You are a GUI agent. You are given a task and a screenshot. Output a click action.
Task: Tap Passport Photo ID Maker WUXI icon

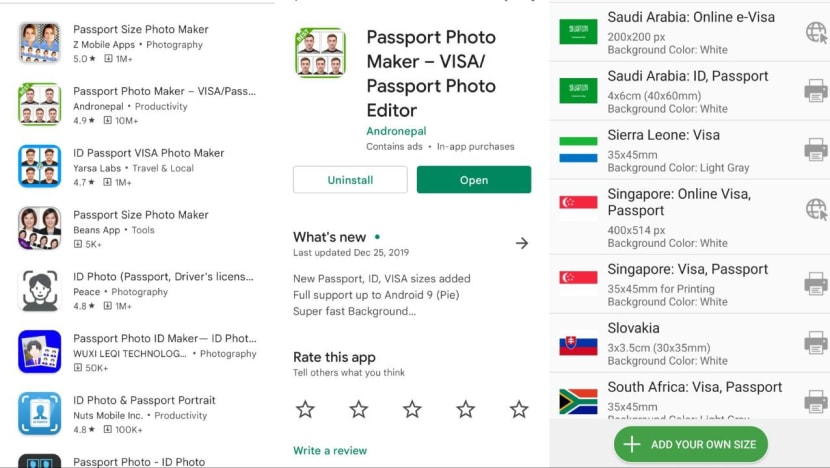(40, 352)
